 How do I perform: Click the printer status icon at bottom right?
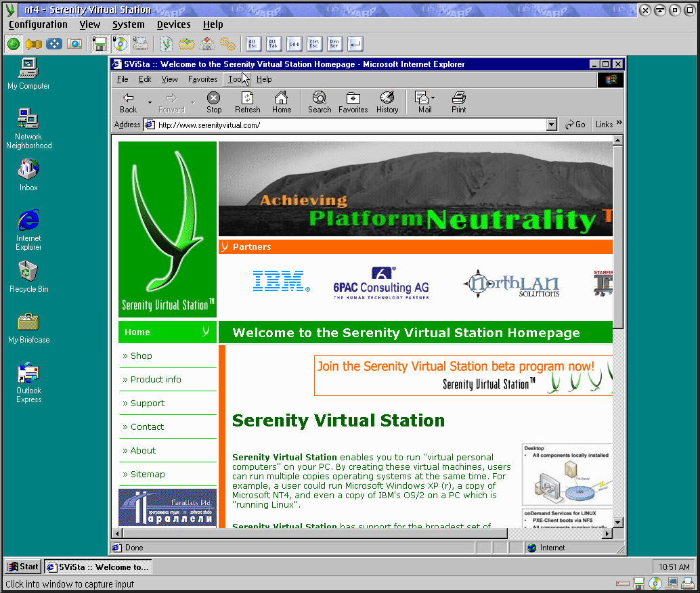pos(688,583)
